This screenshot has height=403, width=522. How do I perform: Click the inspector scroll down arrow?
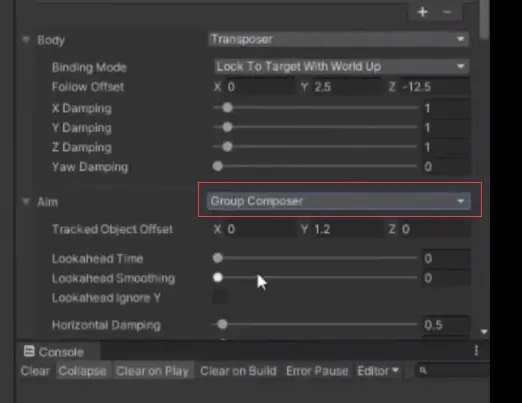click(x=484, y=332)
